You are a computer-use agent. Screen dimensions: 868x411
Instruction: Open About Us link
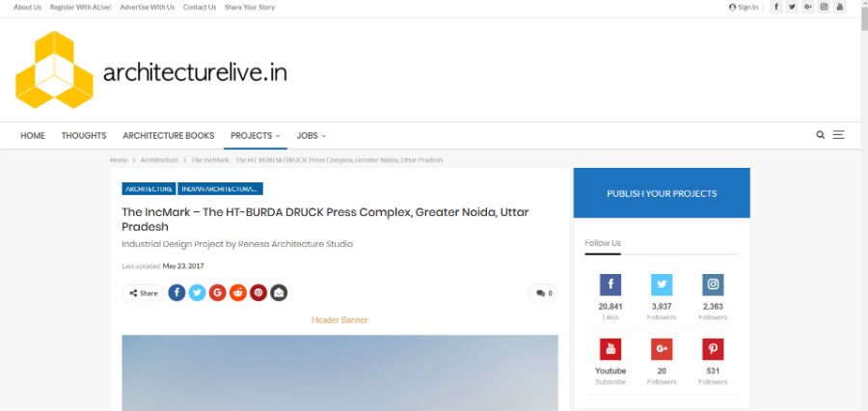point(28,7)
